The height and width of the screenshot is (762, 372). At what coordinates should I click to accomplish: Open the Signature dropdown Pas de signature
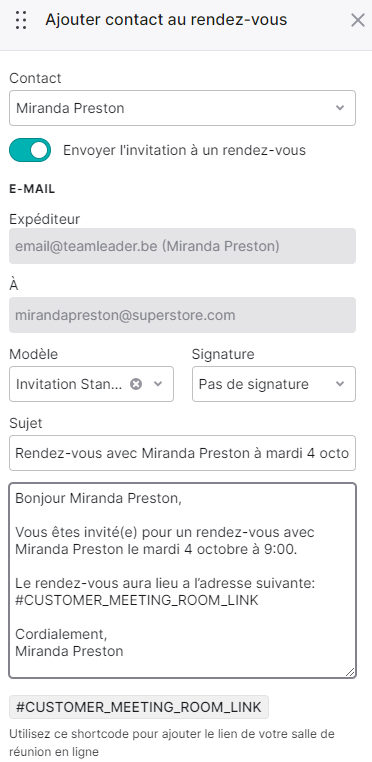coord(274,384)
